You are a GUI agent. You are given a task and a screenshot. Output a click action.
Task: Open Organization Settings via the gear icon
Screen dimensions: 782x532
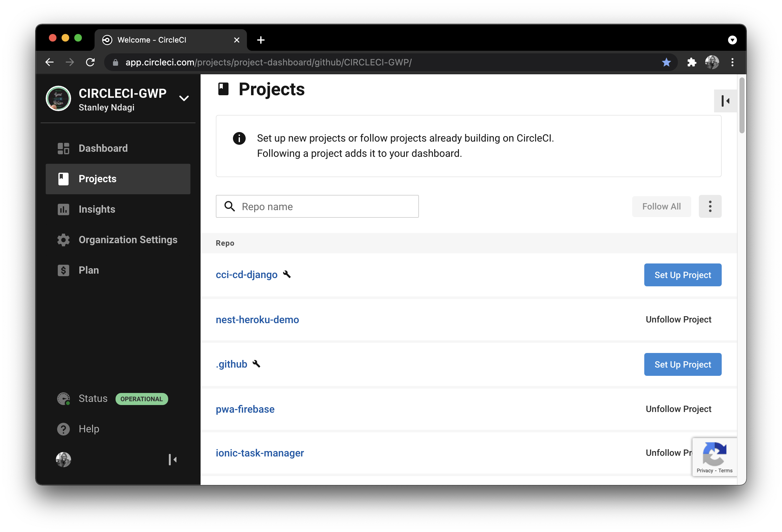(63, 240)
